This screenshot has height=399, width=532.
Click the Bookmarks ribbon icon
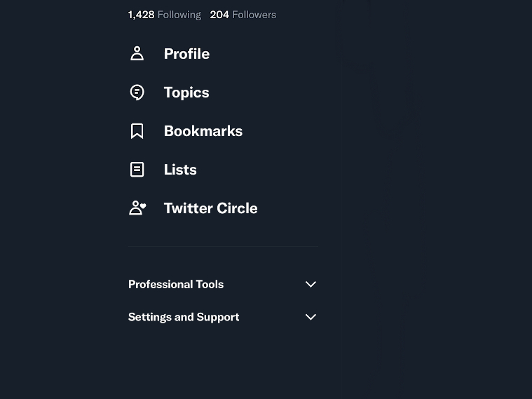pyautogui.click(x=137, y=131)
